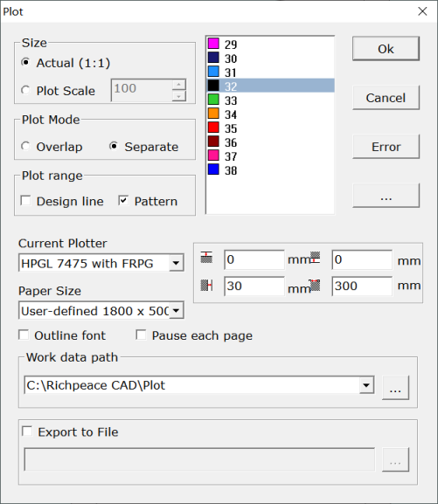Tick the Export to File checkbox
438x504 pixels.
pyautogui.click(x=27, y=431)
